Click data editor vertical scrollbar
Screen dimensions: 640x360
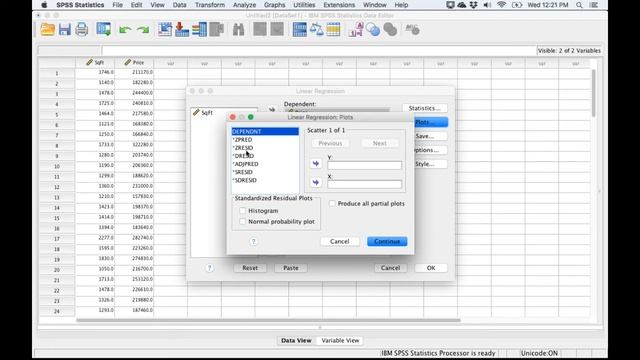(x=594, y=93)
